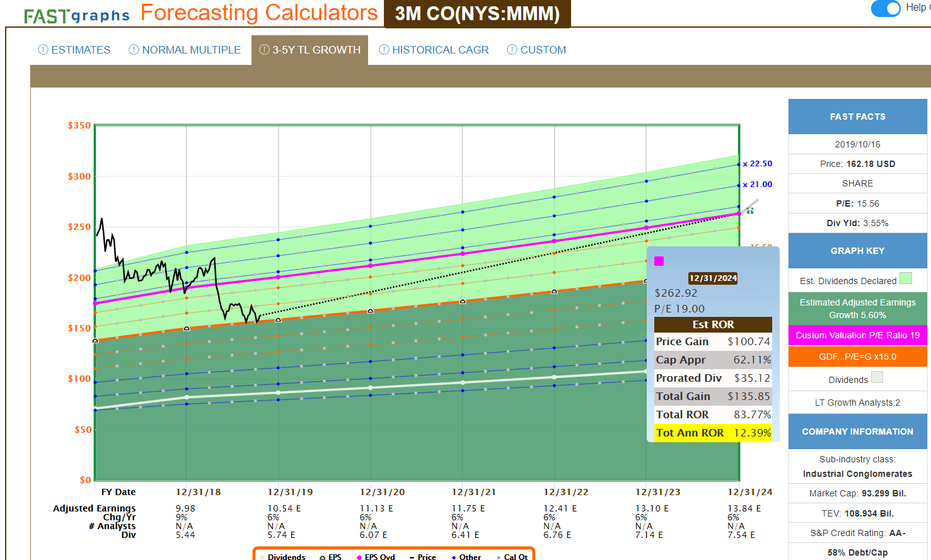Click the x 21.00 multiple label
Screen dimensions: 931x560
758,185
